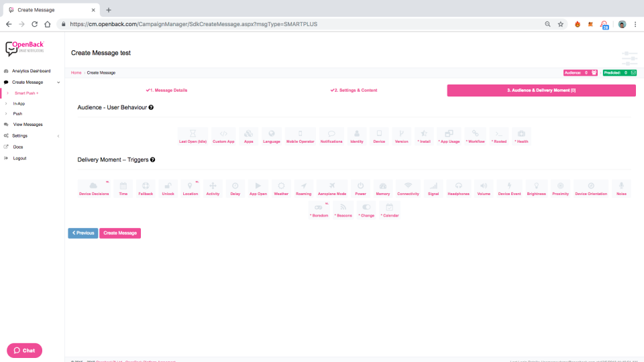644x362 pixels.
Task: Add the Calendar trigger
Action: pos(389,210)
